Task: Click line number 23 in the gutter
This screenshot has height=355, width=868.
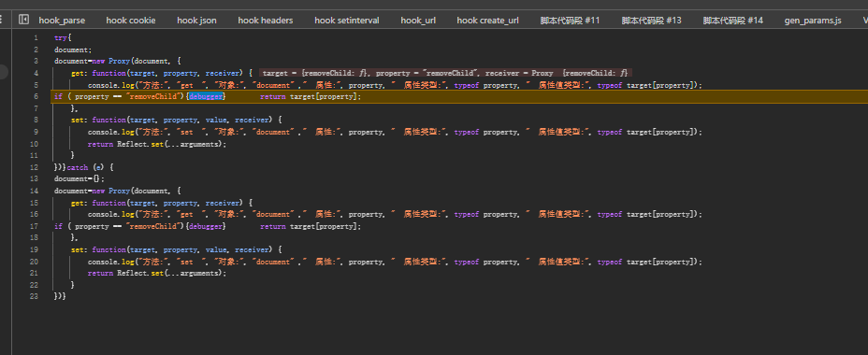Action: point(36,296)
